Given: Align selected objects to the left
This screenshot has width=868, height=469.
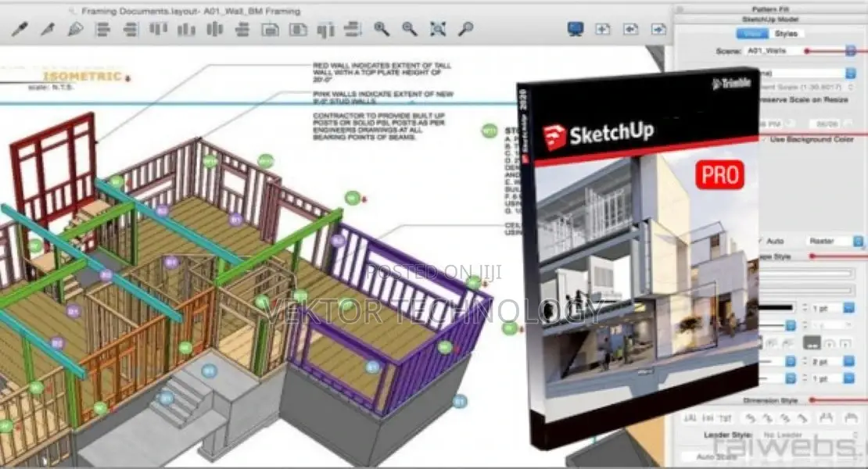Looking at the screenshot, I should tap(102, 29).
